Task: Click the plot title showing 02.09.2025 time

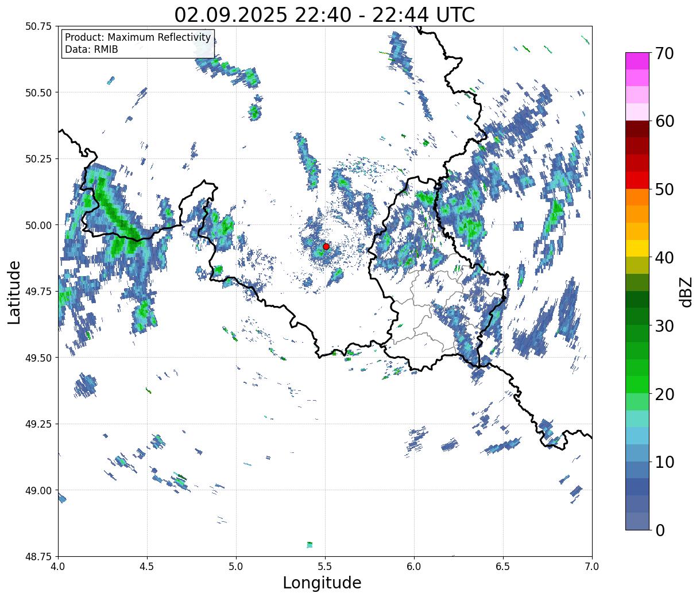Action: tap(324, 14)
